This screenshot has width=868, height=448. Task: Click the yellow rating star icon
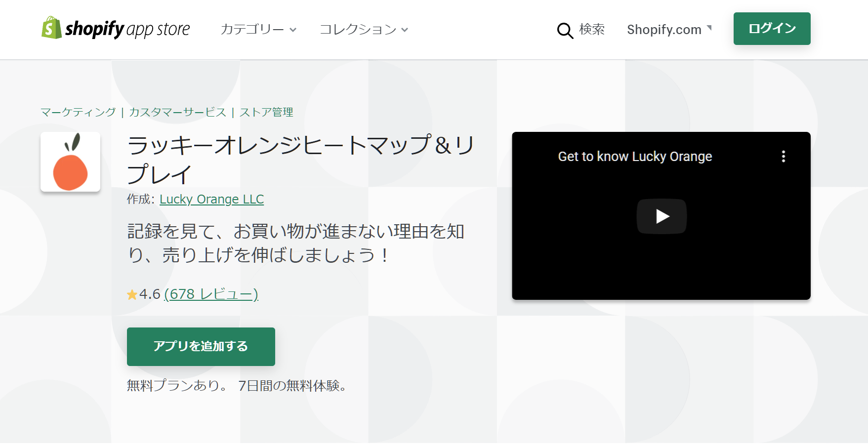pyautogui.click(x=132, y=295)
